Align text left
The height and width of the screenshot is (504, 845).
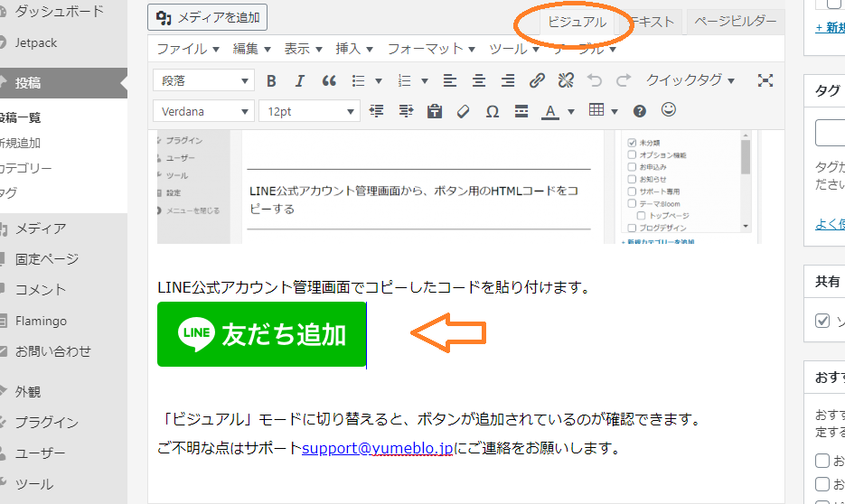(449, 80)
